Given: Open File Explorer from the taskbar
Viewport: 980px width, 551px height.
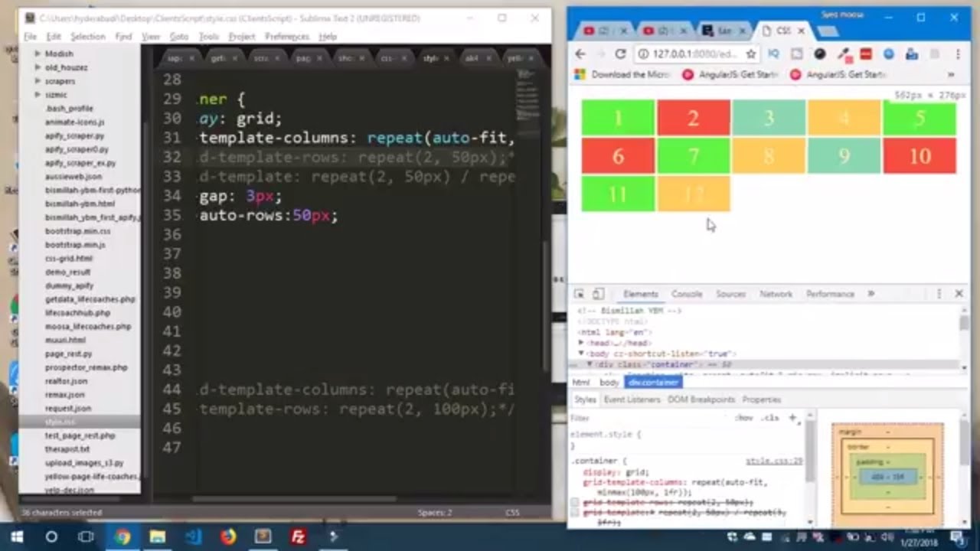Looking at the screenshot, I should coord(157,537).
